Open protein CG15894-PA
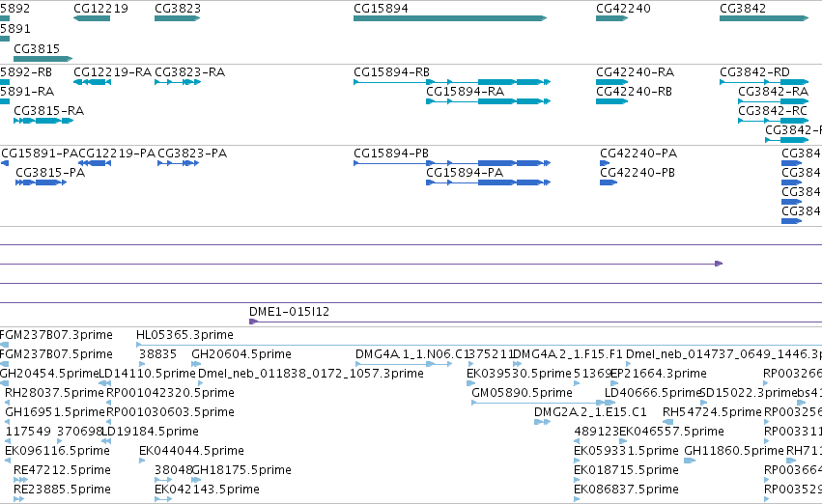The width and height of the screenshot is (822, 504). pyautogui.click(x=465, y=173)
